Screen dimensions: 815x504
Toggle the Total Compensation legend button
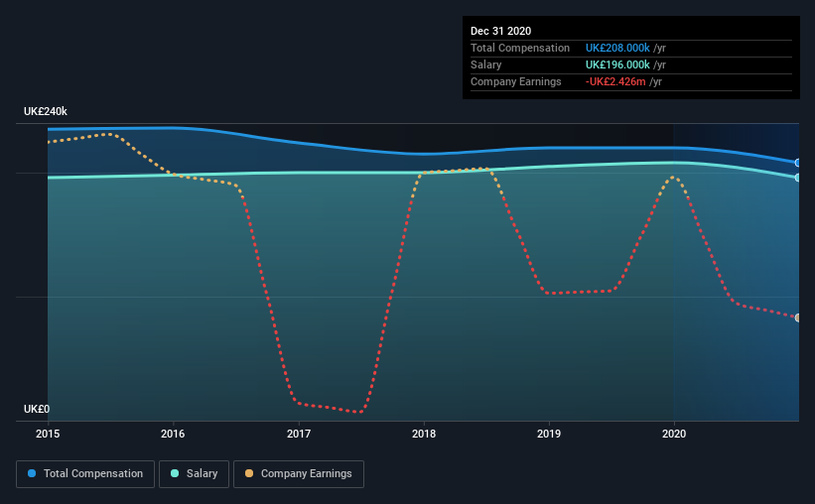[x=85, y=474]
